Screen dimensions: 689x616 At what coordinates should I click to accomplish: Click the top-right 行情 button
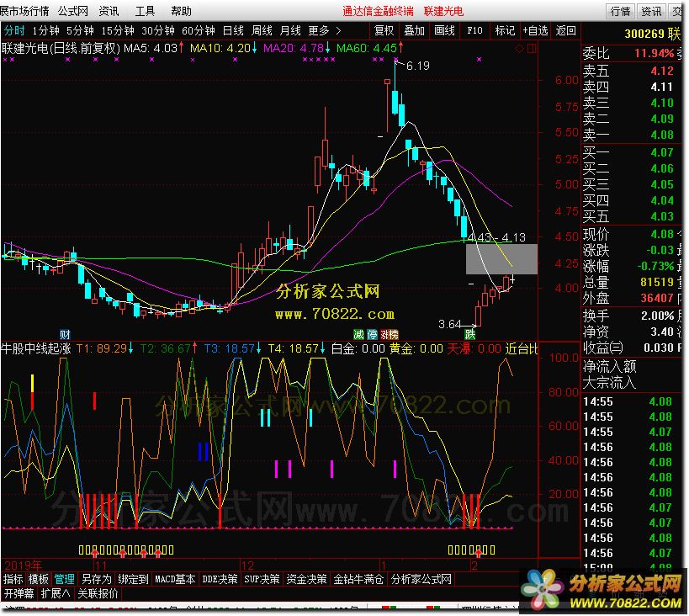point(621,11)
